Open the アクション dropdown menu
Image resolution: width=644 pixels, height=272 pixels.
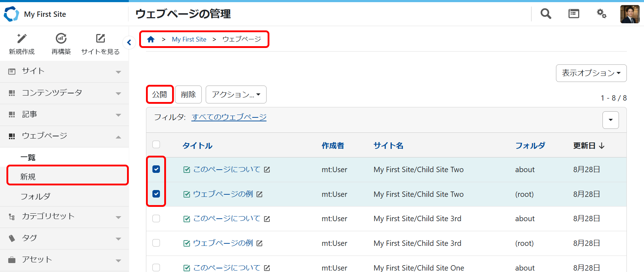pyautogui.click(x=236, y=94)
